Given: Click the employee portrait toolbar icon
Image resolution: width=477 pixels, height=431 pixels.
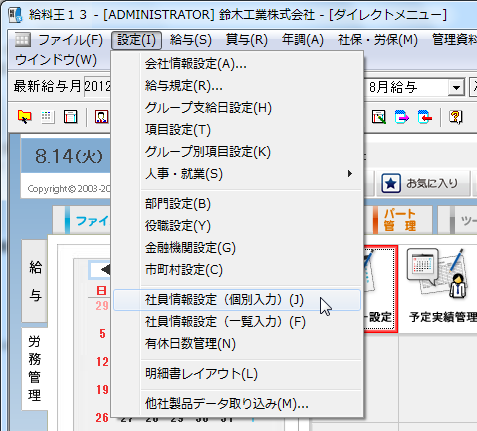Looking at the screenshot, I should click(101, 117).
